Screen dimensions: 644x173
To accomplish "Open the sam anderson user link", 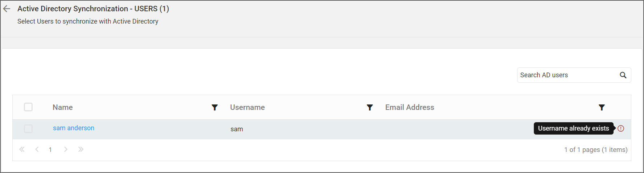I will (x=74, y=128).
